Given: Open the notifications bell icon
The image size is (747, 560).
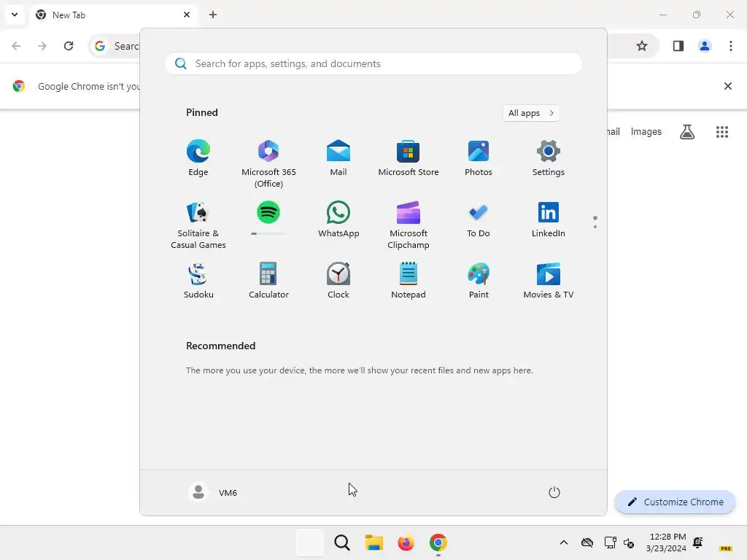Looking at the screenshot, I should 698,542.
